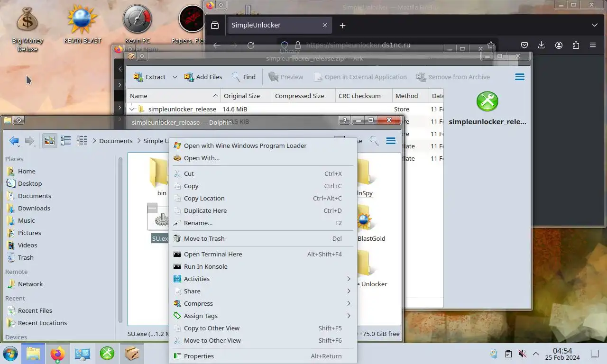Open Kevin PC desktop icon

point(138,25)
